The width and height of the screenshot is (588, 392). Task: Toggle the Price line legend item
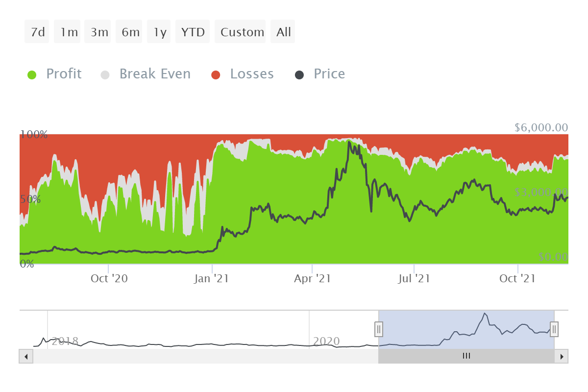(x=320, y=74)
